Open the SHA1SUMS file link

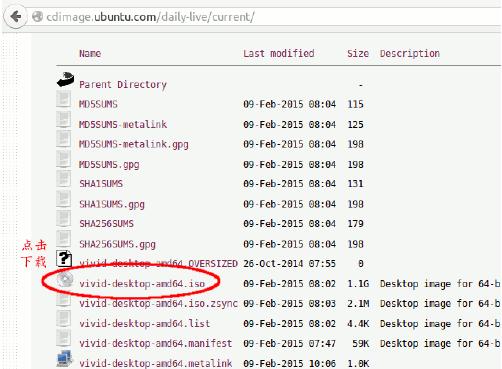[101, 184]
